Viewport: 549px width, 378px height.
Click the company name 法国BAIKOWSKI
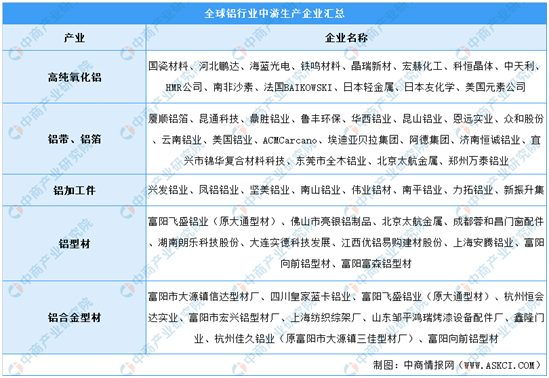pyautogui.click(x=298, y=87)
